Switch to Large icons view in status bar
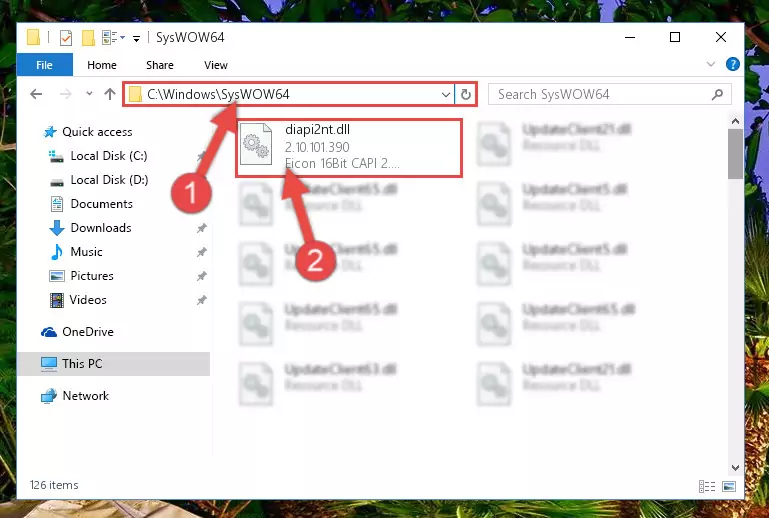769x518 pixels. pyautogui.click(x=729, y=486)
